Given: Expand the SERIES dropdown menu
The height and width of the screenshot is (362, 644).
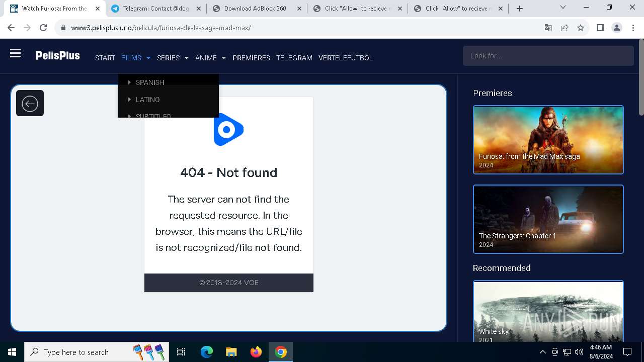Looking at the screenshot, I should point(173,58).
